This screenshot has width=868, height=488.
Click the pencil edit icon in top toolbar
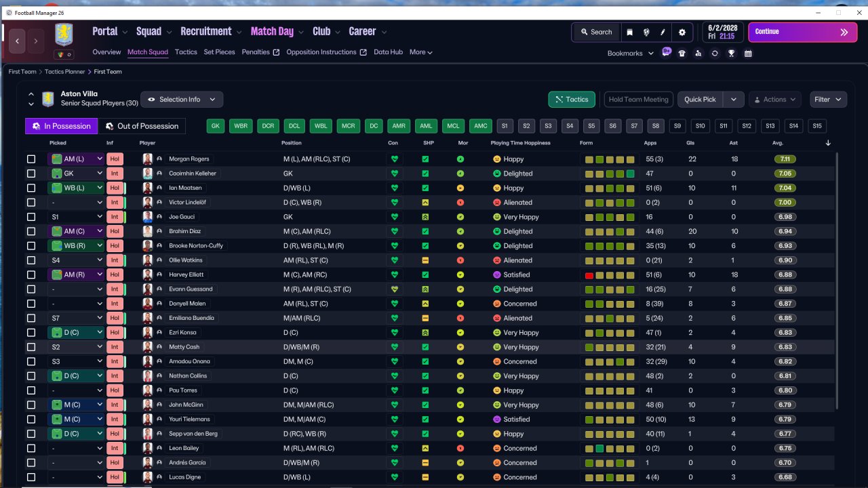[663, 32]
